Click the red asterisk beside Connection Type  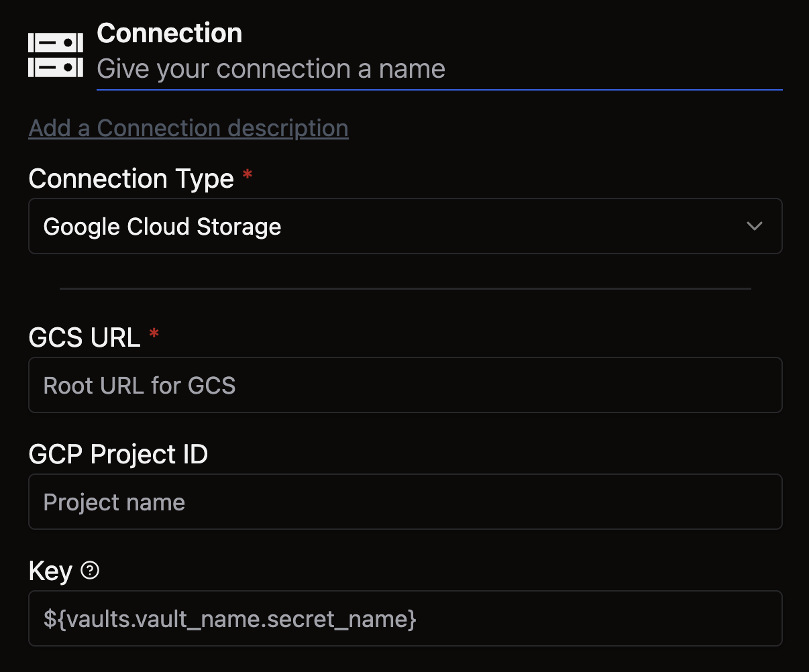point(248,176)
